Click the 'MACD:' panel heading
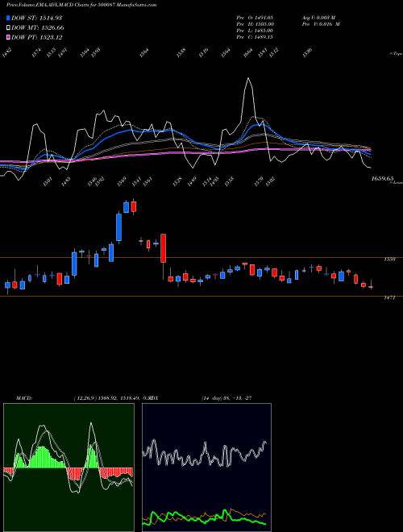Screen dimensions: 403x532 (x=24, y=398)
